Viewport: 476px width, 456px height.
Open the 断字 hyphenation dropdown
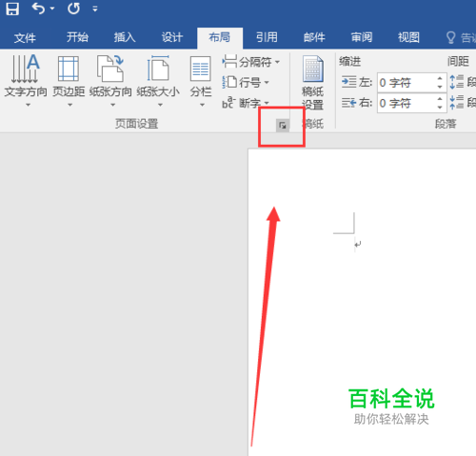tap(246, 103)
